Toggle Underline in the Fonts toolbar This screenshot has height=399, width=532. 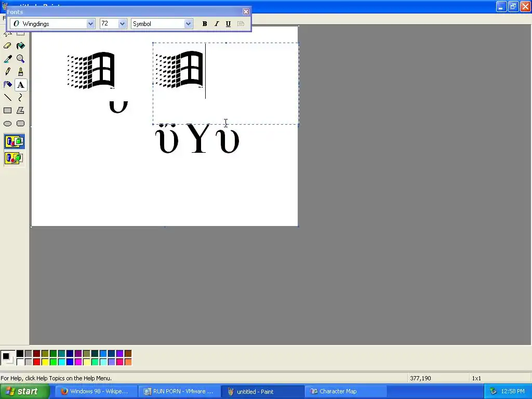tap(229, 24)
